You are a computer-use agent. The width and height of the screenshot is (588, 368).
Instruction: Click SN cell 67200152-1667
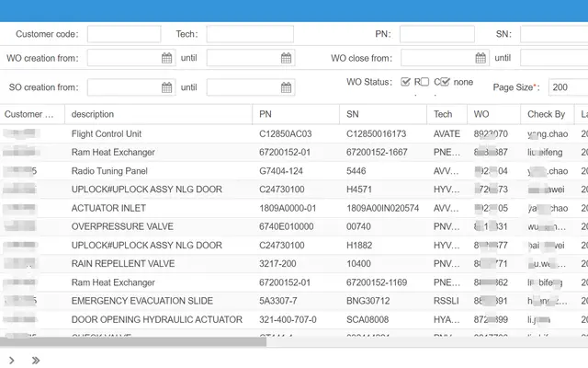(383, 153)
